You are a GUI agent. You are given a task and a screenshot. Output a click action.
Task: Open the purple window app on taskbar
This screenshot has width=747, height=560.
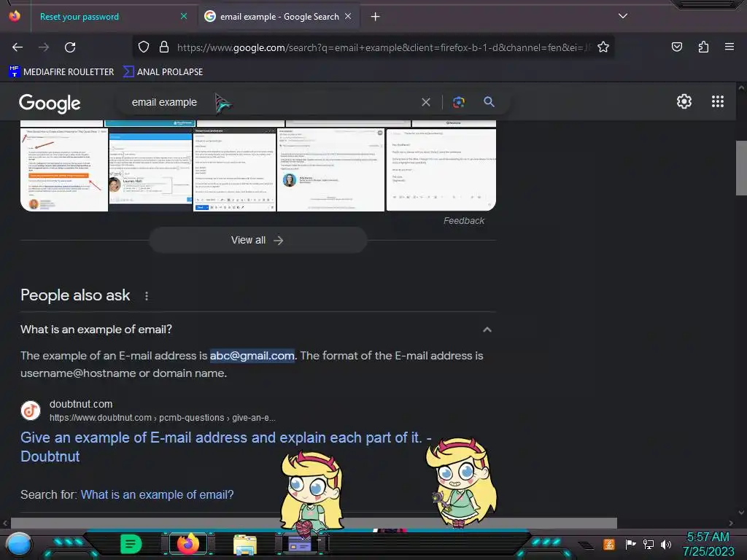pos(300,543)
